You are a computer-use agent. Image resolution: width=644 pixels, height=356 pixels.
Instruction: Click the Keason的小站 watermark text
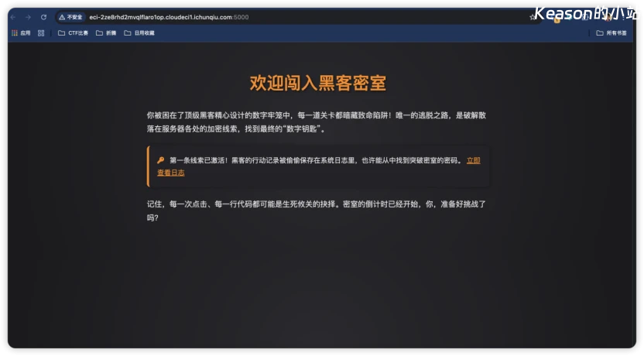coord(585,12)
